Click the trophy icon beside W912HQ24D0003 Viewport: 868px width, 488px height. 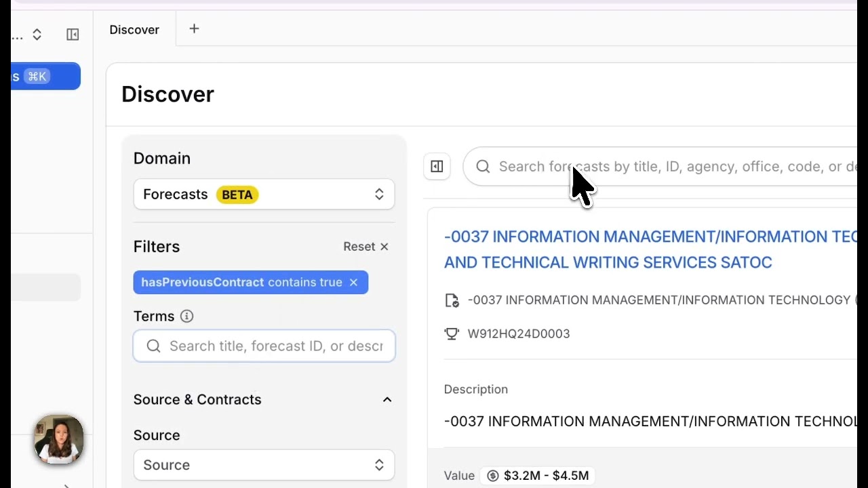pos(452,333)
